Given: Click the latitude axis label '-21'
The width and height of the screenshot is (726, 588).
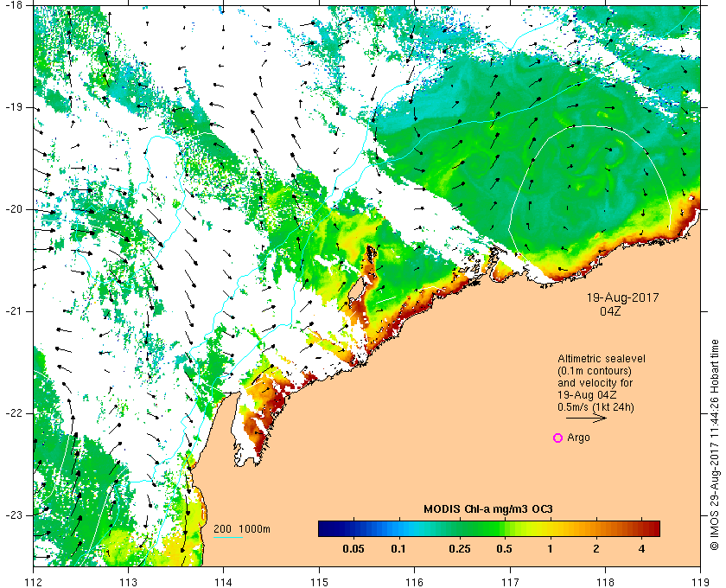Looking at the screenshot, I should 13,311.
